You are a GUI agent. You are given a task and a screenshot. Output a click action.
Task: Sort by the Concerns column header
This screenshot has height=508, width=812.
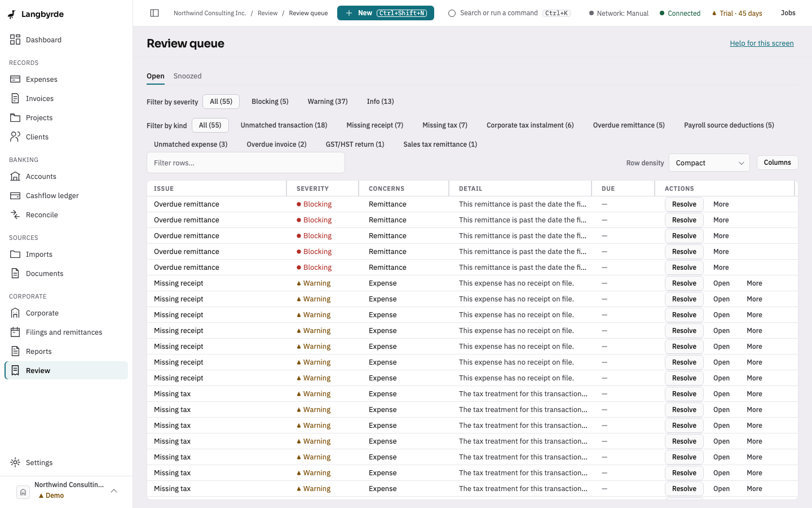[404, 189]
